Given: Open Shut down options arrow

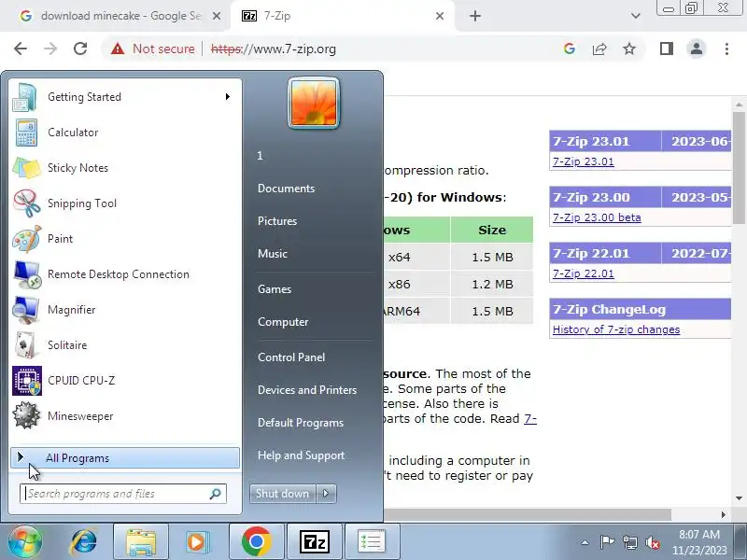Looking at the screenshot, I should (x=326, y=494).
